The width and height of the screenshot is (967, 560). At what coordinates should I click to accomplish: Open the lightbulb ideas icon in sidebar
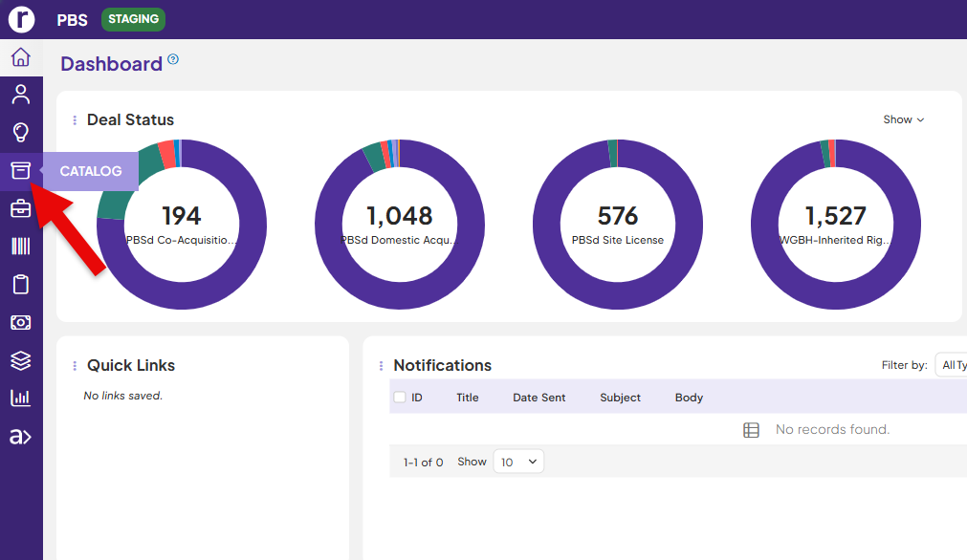tap(21, 133)
